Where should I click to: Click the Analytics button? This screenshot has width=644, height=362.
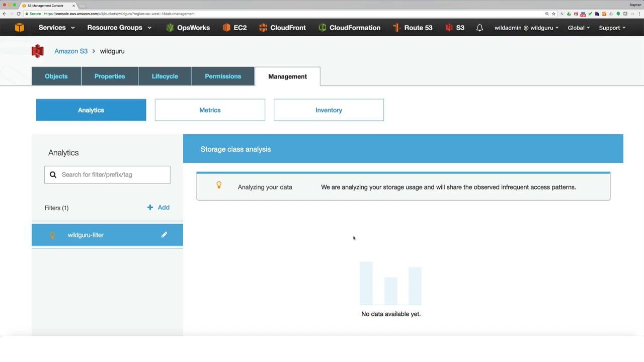(91, 110)
